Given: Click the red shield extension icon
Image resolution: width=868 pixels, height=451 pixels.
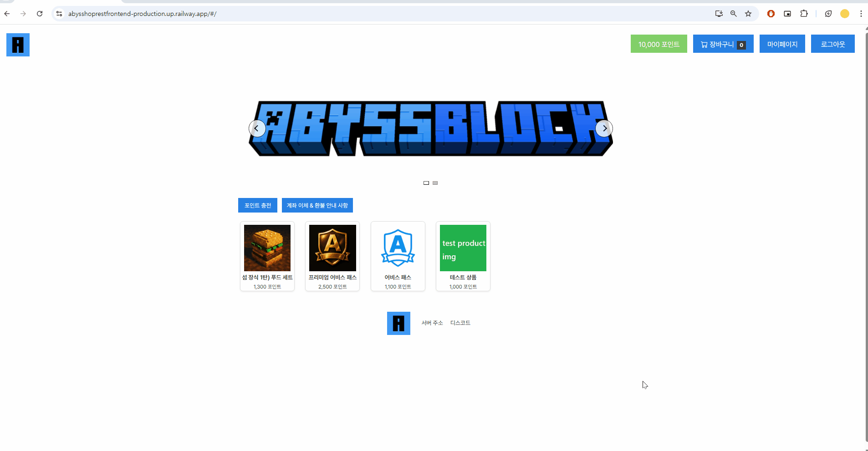Looking at the screenshot, I should pos(771,14).
